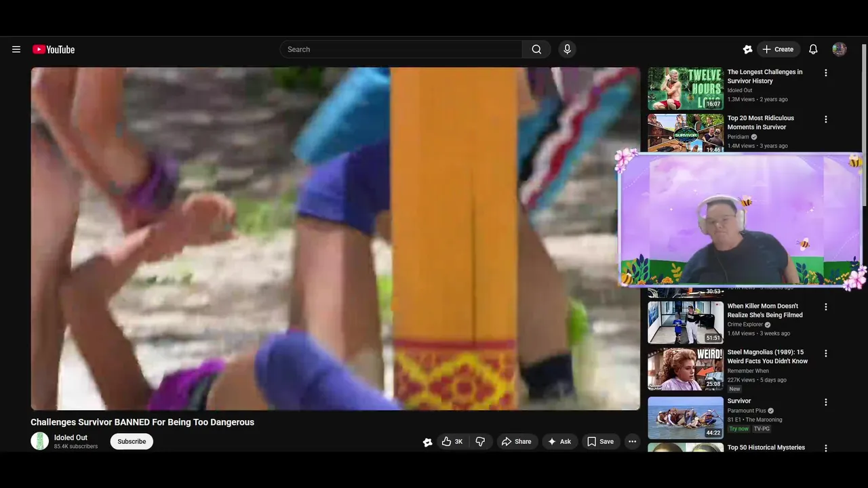Viewport: 868px width, 488px height.
Task: Click the video title 'Challenges Survivor BANNED'
Action: 142,422
